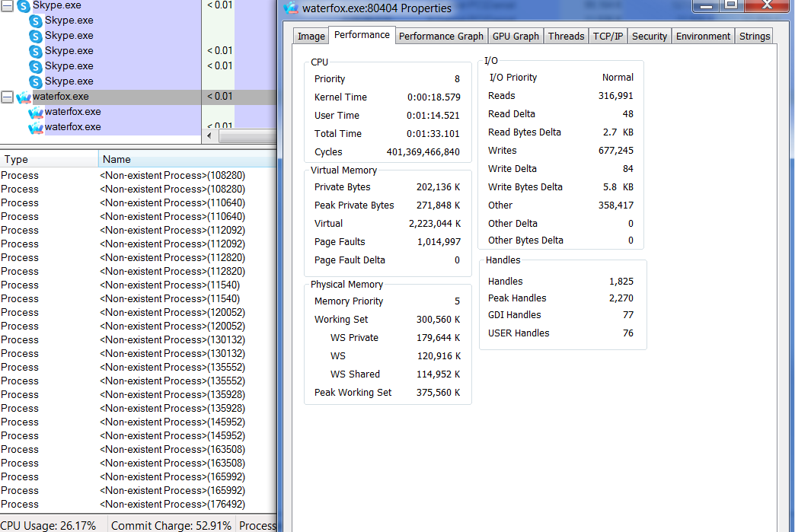This screenshot has width=795, height=532.
Task: Click the Commit Charge status bar entry
Action: (171, 525)
